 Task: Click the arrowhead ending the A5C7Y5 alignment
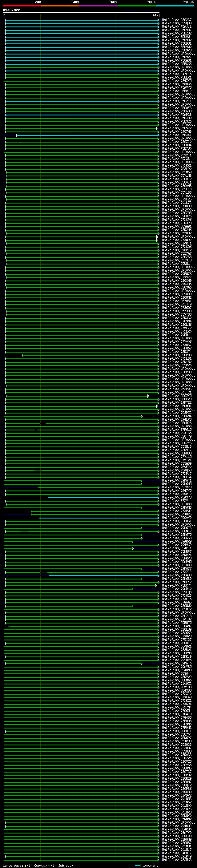[148, 396]
